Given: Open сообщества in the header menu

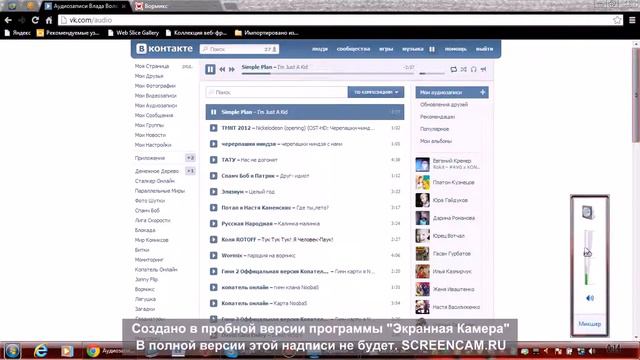Looking at the screenshot, I should click(353, 49).
